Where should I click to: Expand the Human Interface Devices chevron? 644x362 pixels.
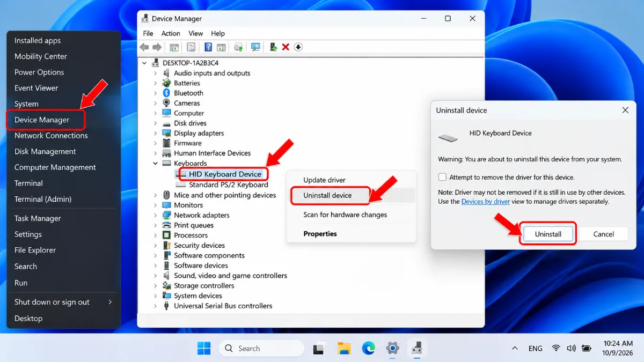click(x=156, y=153)
